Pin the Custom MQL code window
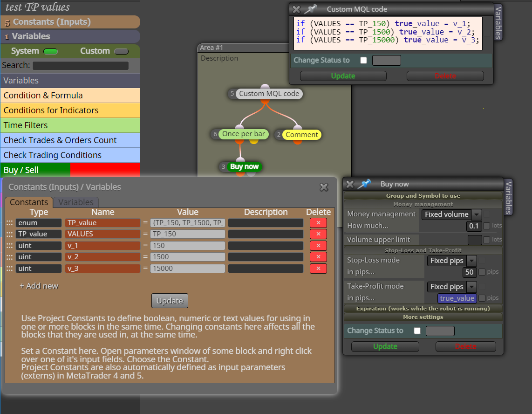The height and width of the screenshot is (414, 532). pyautogui.click(x=310, y=9)
